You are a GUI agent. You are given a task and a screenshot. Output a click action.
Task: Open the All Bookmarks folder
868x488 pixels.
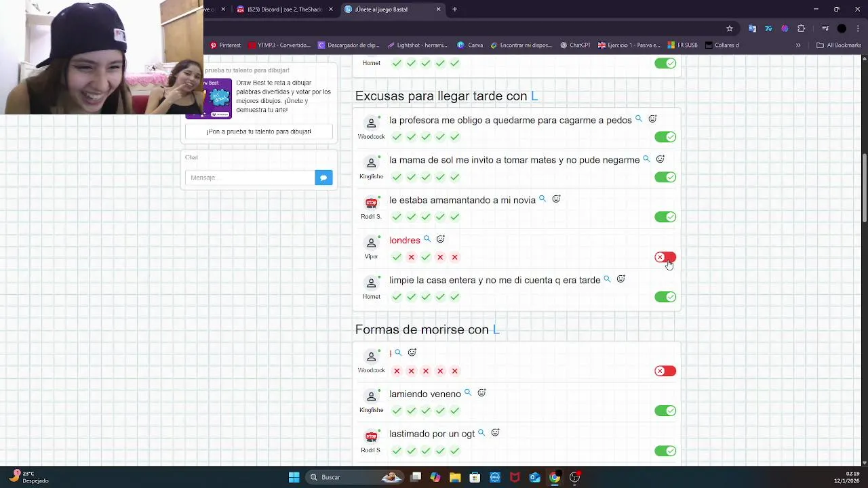839,45
